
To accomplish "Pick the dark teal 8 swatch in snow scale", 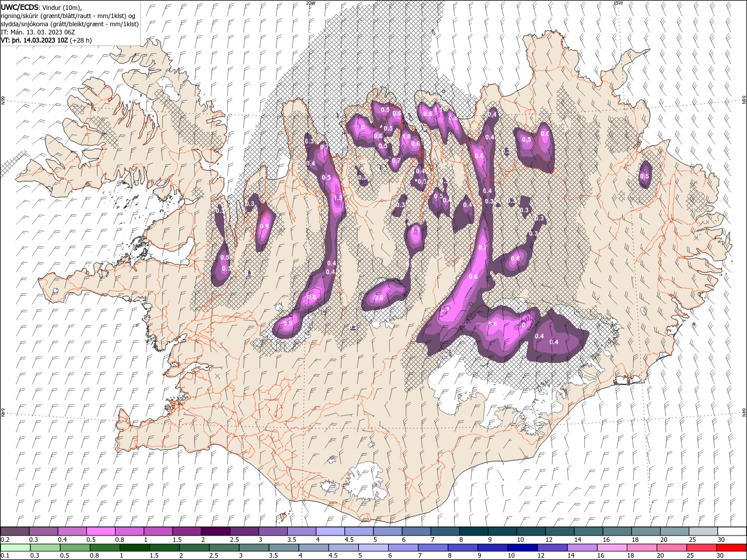I will 474,531.
